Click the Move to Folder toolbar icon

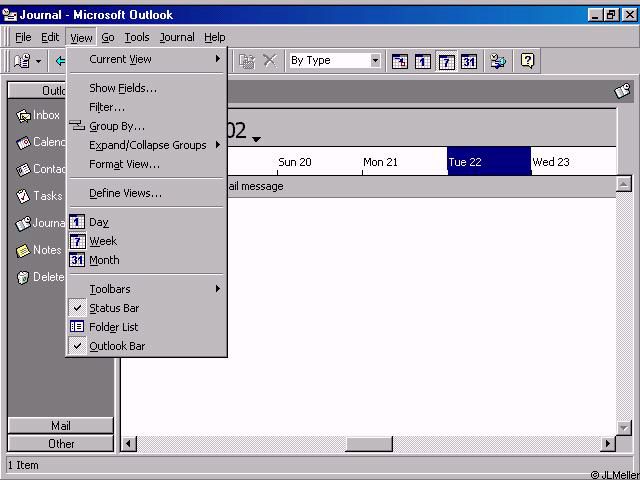pyautogui.click(x=247, y=61)
